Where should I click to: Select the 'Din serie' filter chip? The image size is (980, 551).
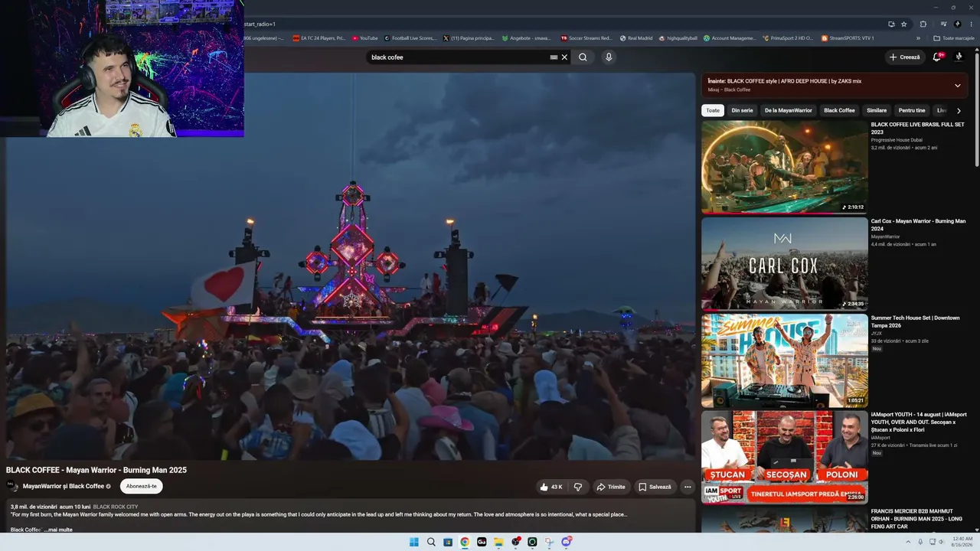click(x=742, y=110)
